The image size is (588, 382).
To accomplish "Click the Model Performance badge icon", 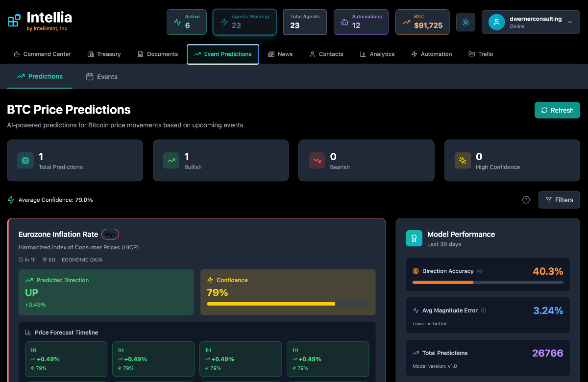I will coord(414,239).
